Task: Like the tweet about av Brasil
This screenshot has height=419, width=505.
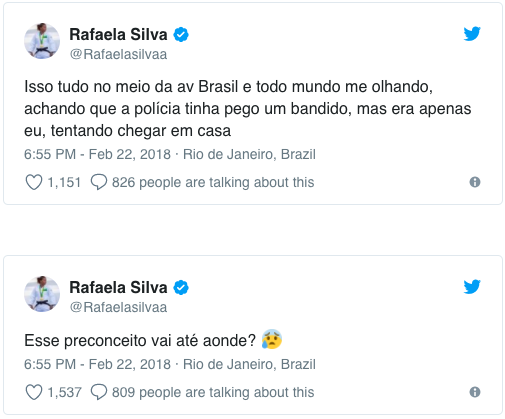Action: 34,182
